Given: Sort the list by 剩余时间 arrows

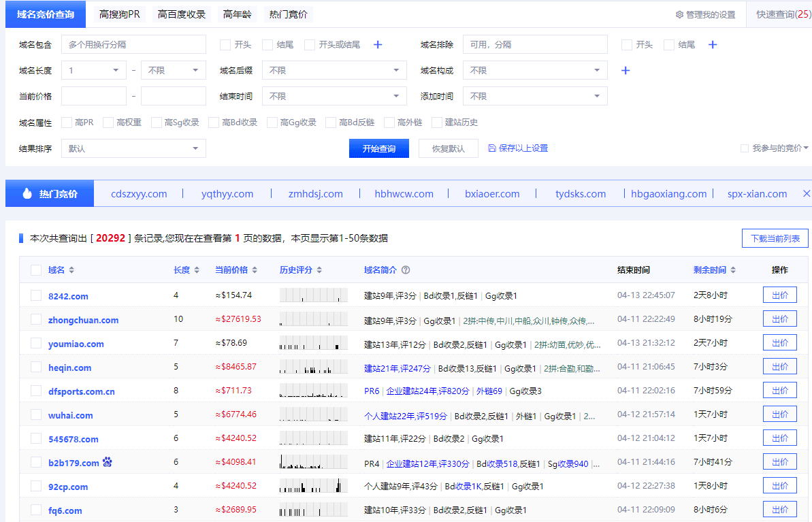Looking at the screenshot, I should 732,270.
